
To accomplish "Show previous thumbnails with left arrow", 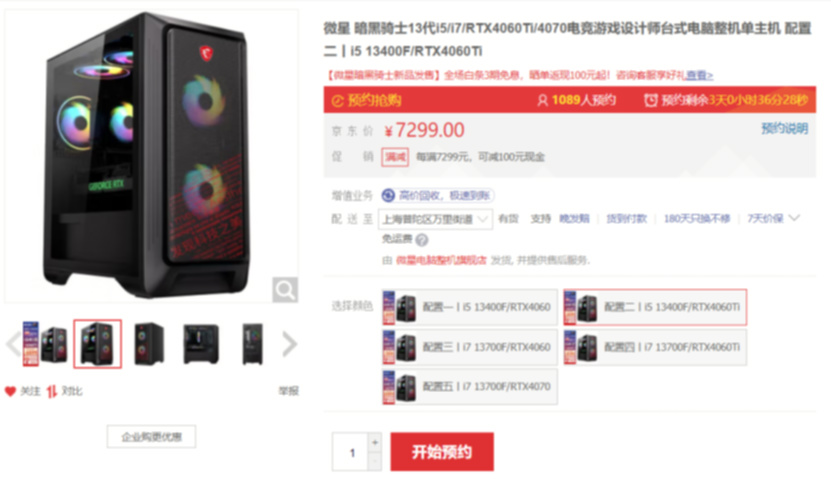I will click(x=13, y=344).
